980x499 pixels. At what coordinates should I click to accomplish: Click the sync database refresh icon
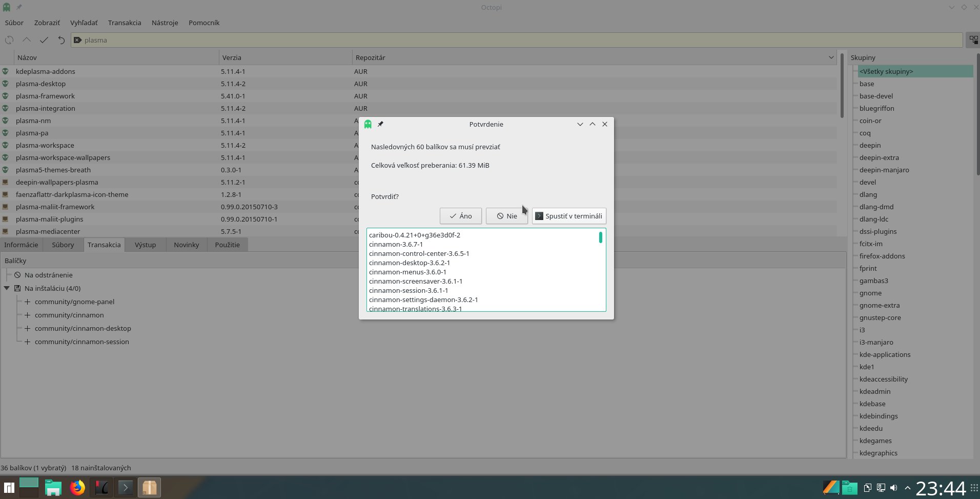click(9, 40)
